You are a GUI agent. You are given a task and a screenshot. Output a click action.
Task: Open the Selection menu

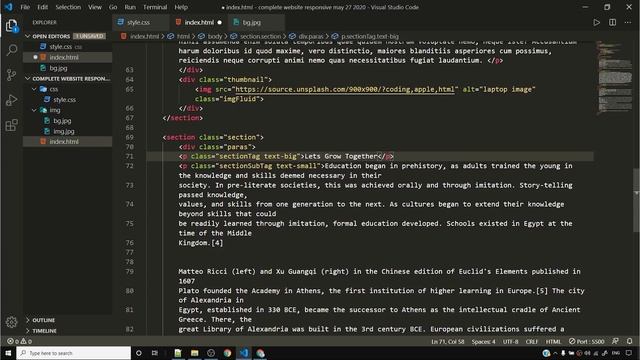[x=68, y=7]
